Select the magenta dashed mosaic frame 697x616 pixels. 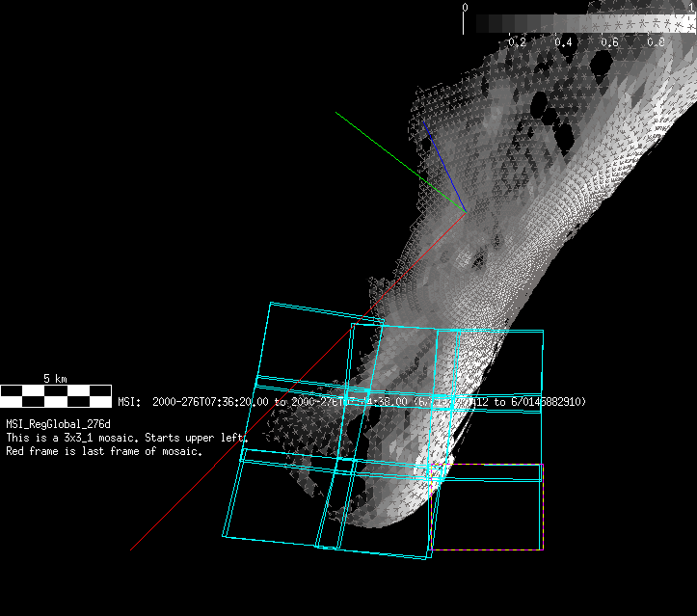click(487, 549)
